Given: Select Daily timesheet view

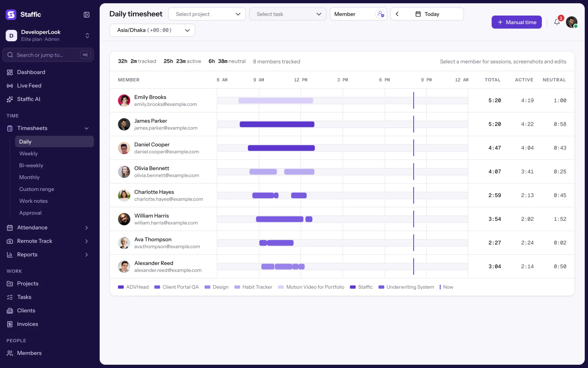Looking at the screenshot, I should pos(54,142).
